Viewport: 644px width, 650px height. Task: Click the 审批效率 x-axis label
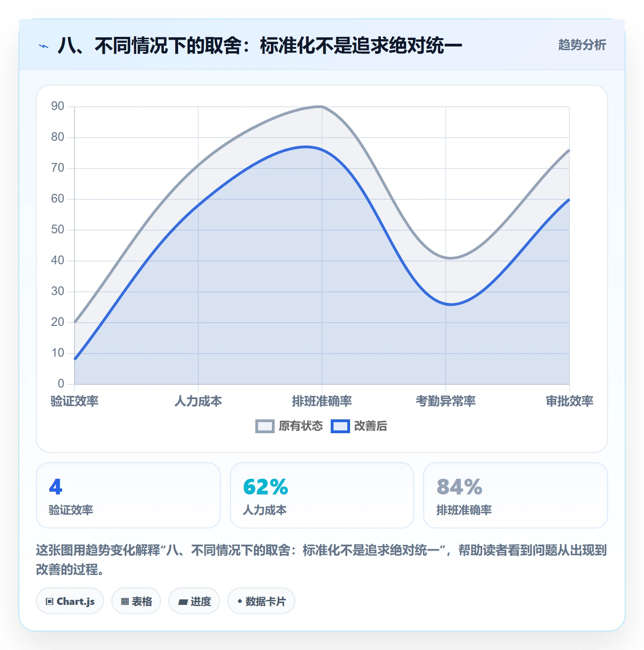pos(569,401)
